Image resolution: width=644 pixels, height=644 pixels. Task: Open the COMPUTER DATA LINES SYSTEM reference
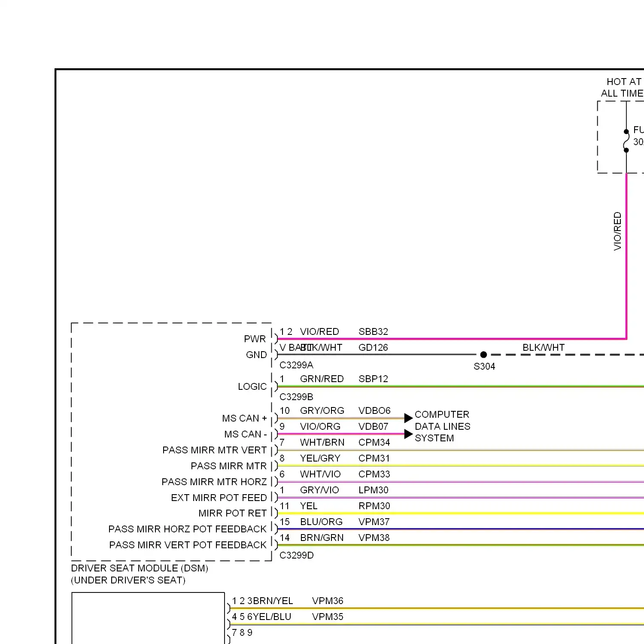(x=442, y=426)
